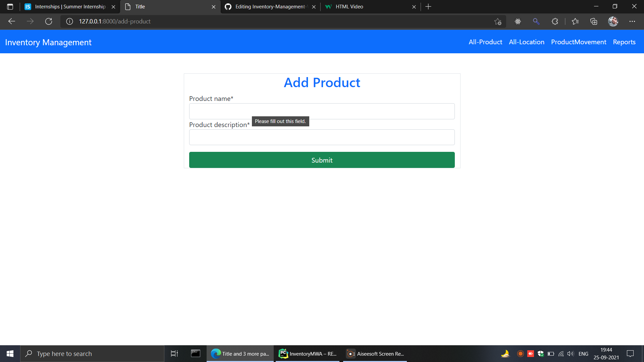The image size is (644, 362).
Task: Click the Submit button
Action: click(x=322, y=160)
